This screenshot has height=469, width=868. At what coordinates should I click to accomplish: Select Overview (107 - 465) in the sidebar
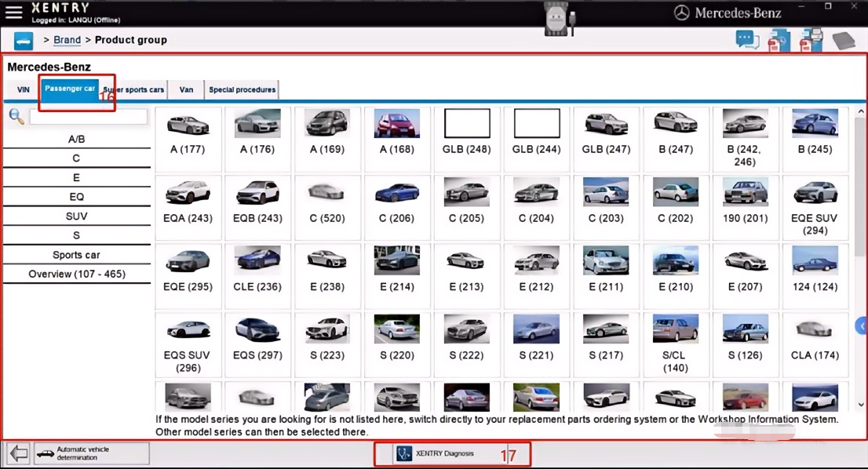point(77,274)
